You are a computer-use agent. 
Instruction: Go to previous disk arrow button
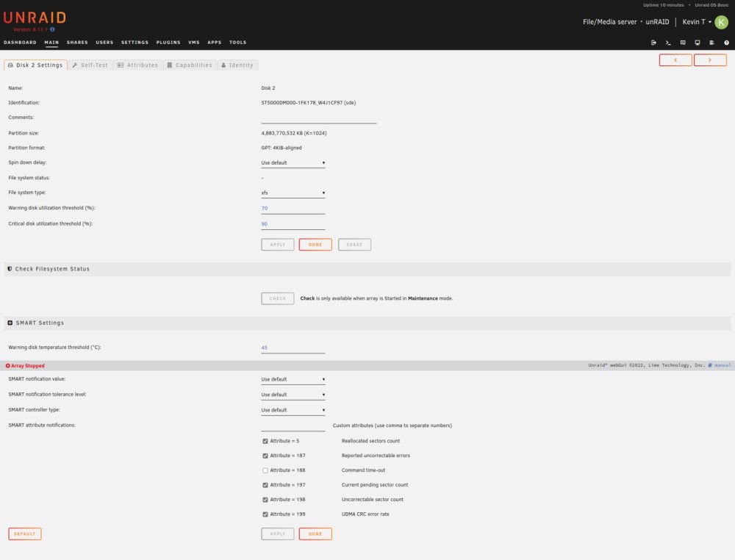pyautogui.click(x=675, y=60)
